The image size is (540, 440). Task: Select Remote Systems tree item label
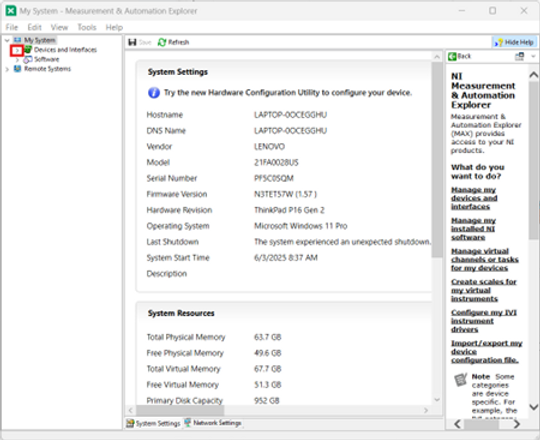pos(48,69)
